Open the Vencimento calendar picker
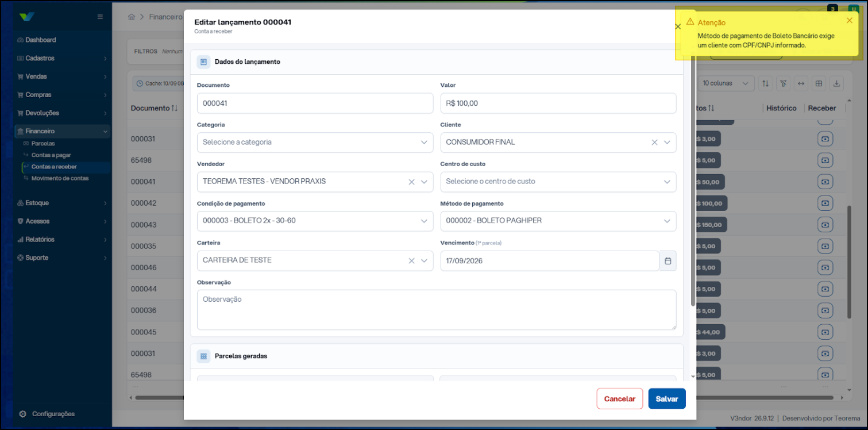The width and height of the screenshot is (868, 430). (668, 261)
